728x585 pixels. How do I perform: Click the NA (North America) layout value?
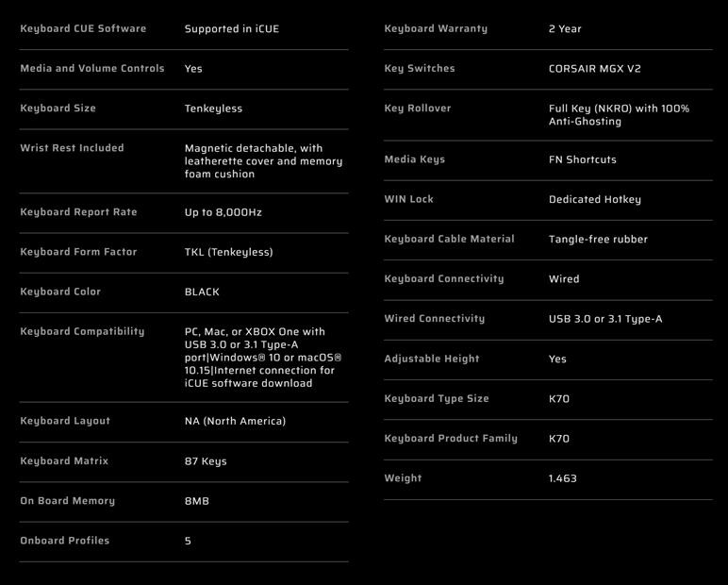(235, 421)
